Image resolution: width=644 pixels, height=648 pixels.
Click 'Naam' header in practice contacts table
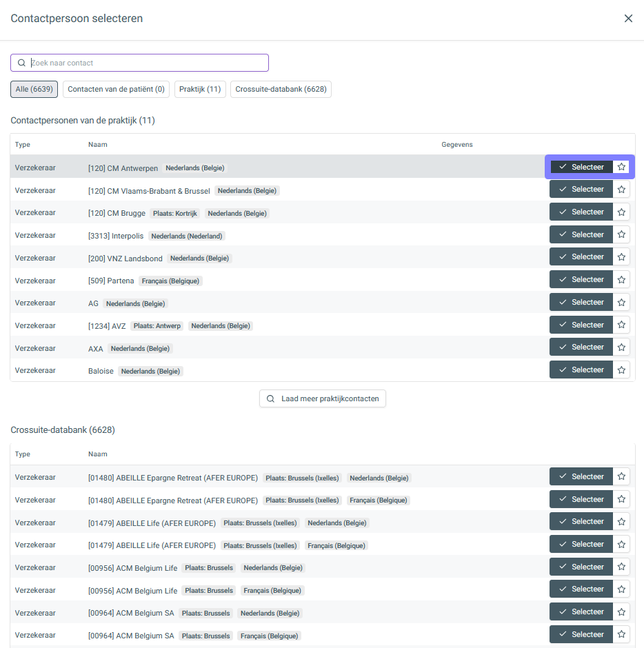pyautogui.click(x=97, y=145)
